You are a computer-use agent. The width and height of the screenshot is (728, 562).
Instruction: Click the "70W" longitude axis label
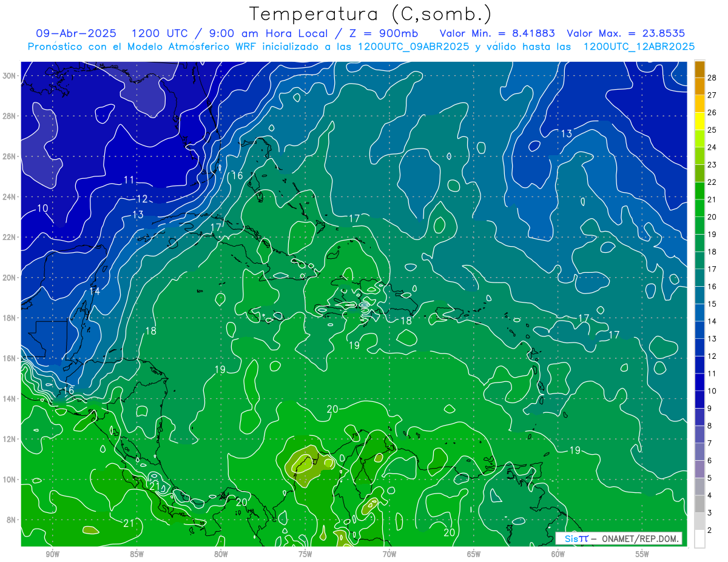(x=389, y=555)
